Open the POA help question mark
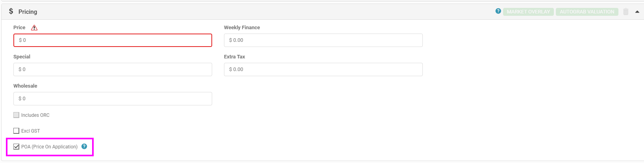The image size is (644, 163). click(84, 146)
